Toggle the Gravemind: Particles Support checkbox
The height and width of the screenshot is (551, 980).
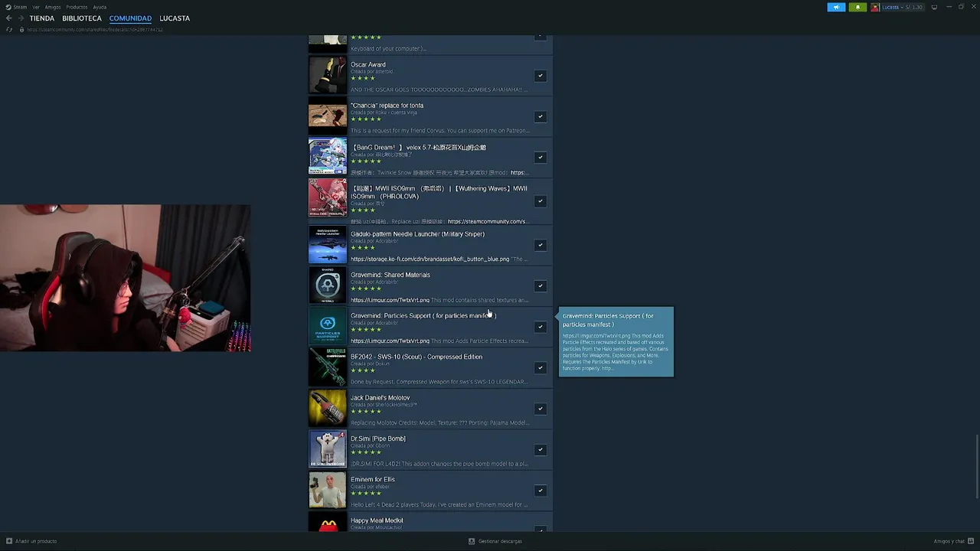[x=540, y=327]
